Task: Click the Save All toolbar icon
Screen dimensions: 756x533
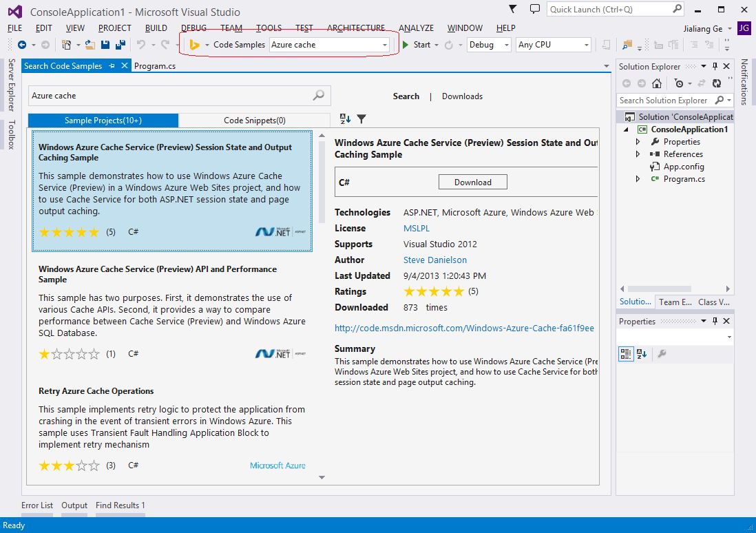Action: coord(120,45)
